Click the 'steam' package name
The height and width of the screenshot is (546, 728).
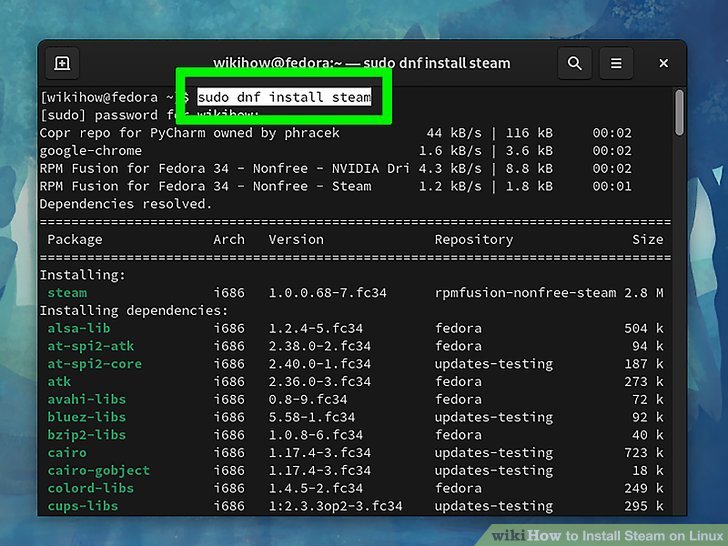click(x=67, y=293)
